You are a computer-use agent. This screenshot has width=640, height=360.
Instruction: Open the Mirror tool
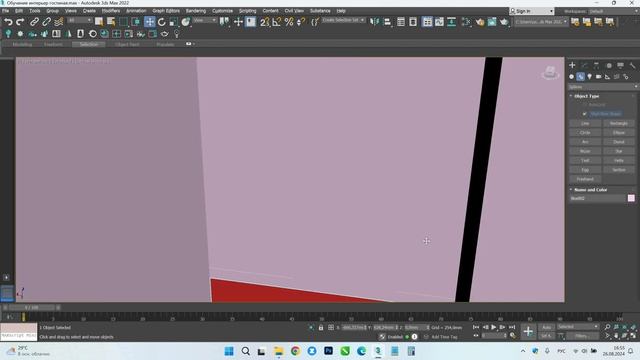pyautogui.click(x=374, y=22)
